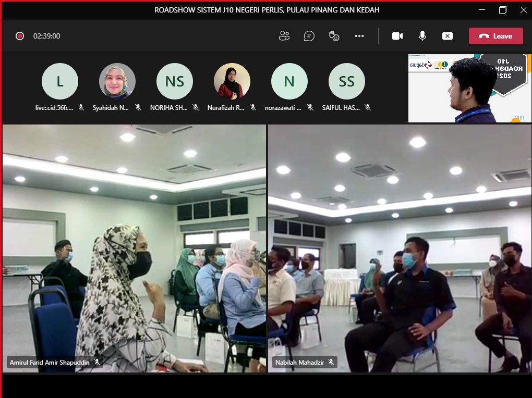This screenshot has height=398, width=532.
Task: Click your self-view video preview
Action: pos(468,88)
